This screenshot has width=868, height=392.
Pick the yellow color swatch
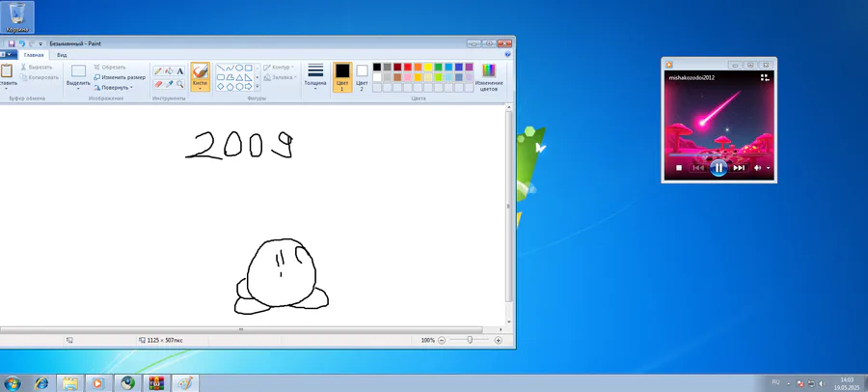(x=428, y=67)
